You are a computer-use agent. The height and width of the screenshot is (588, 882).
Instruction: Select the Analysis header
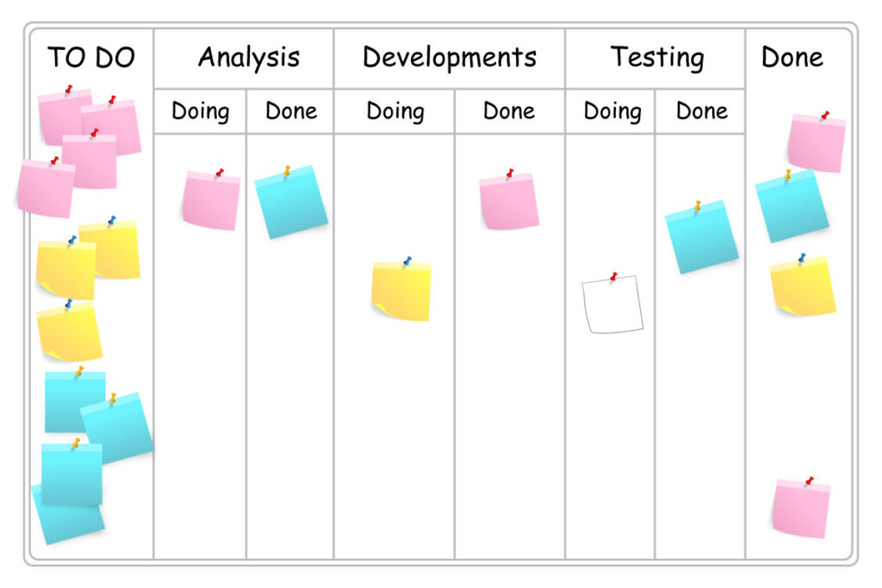click(x=249, y=58)
